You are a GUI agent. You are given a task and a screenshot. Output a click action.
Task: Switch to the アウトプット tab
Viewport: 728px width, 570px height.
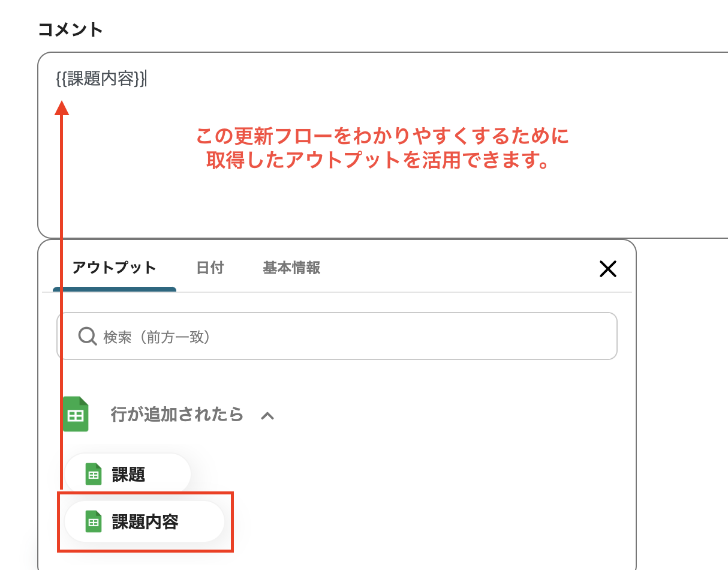click(114, 268)
